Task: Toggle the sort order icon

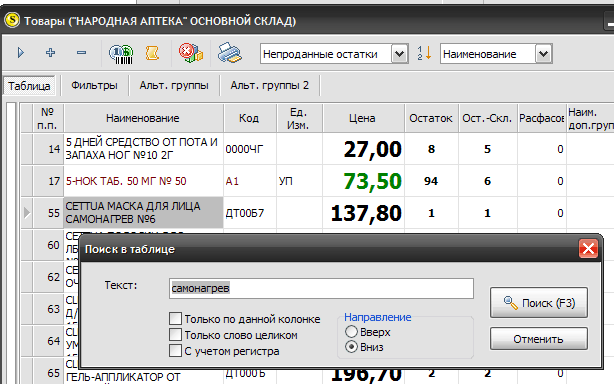Action: (x=424, y=53)
